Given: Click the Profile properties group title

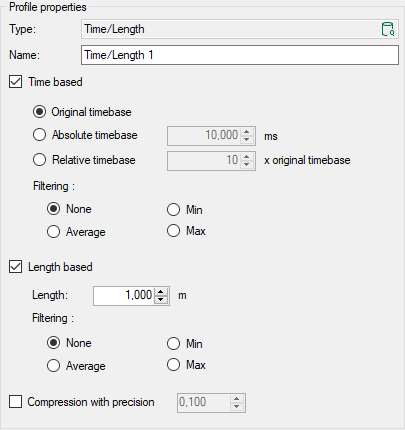Looking at the screenshot, I should (x=48, y=7).
